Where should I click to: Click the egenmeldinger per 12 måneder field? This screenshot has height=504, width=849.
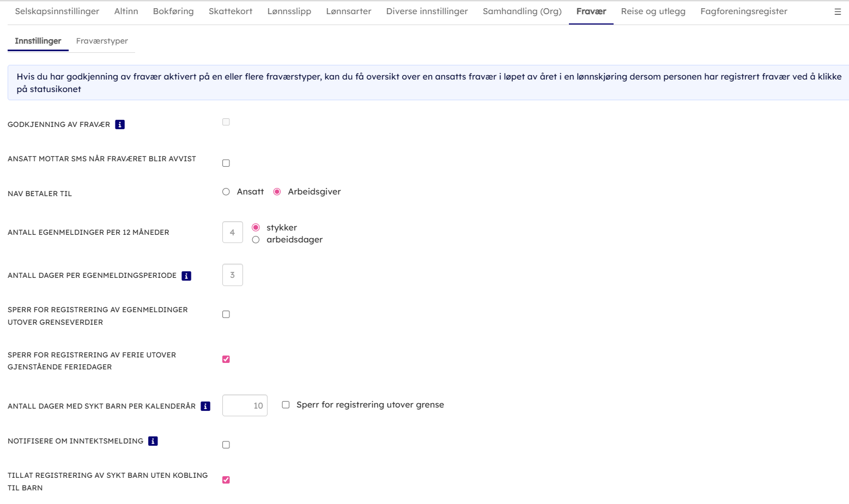pos(233,232)
